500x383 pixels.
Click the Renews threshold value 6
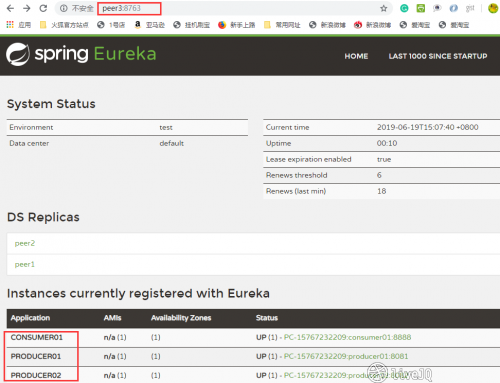[x=379, y=175]
